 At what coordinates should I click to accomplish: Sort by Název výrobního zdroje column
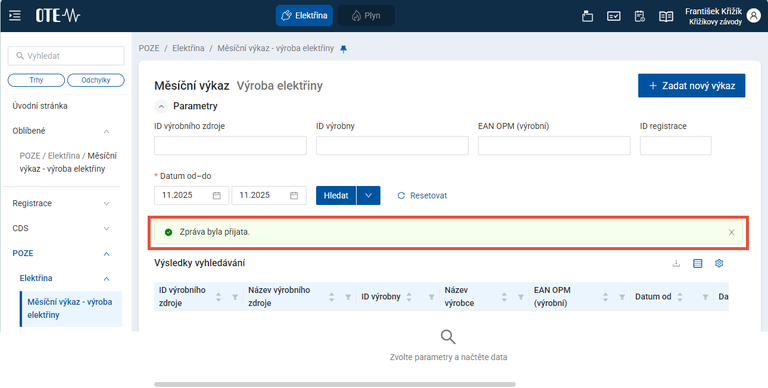coord(332,297)
